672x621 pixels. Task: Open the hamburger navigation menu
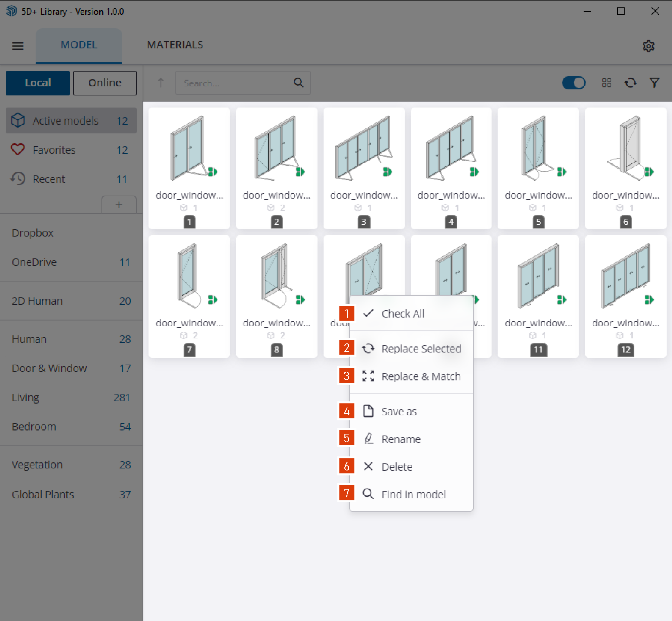click(18, 46)
